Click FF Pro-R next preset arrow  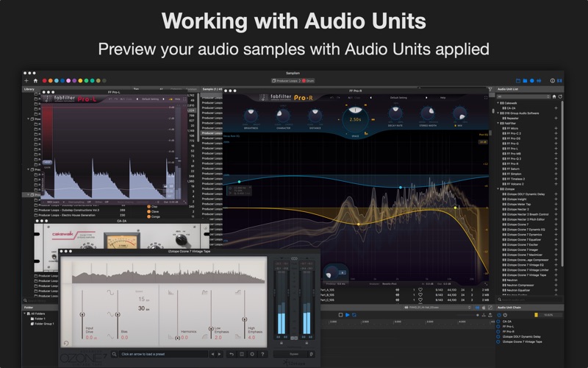(426, 98)
